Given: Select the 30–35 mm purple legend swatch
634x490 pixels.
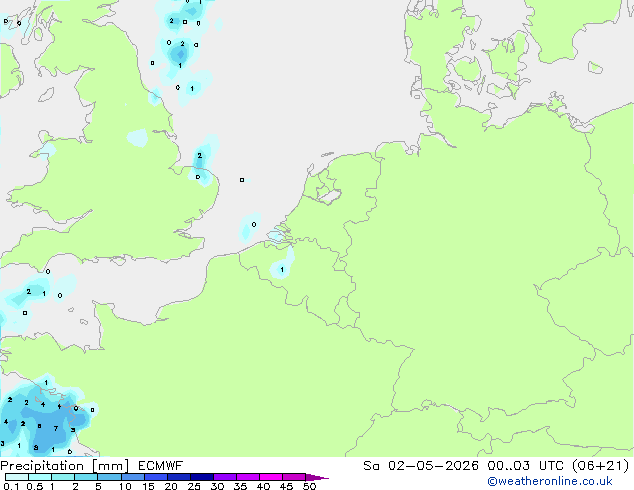Looking at the screenshot, I should pyautogui.click(x=224, y=477).
